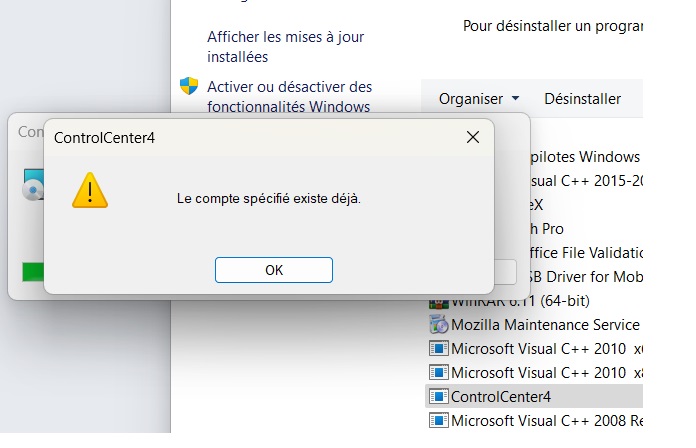Image resolution: width=696 pixels, height=448 pixels.
Task: Click the ControlCenter4 program icon
Action: coord(439,396)
